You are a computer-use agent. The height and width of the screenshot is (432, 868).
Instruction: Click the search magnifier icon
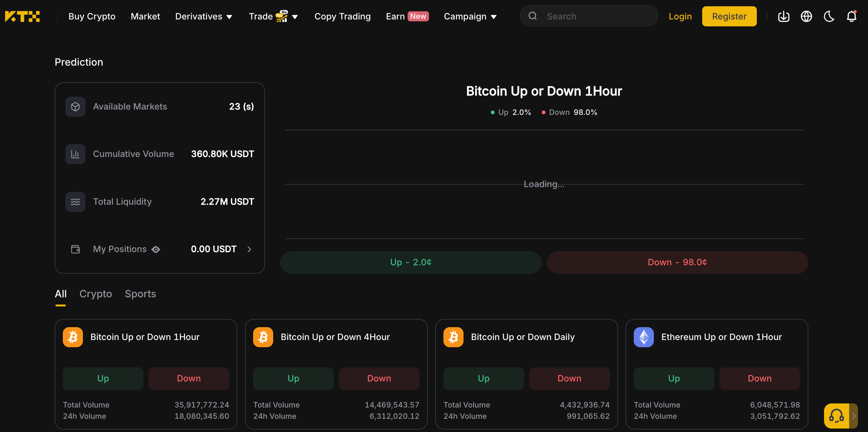click(532, 16)
